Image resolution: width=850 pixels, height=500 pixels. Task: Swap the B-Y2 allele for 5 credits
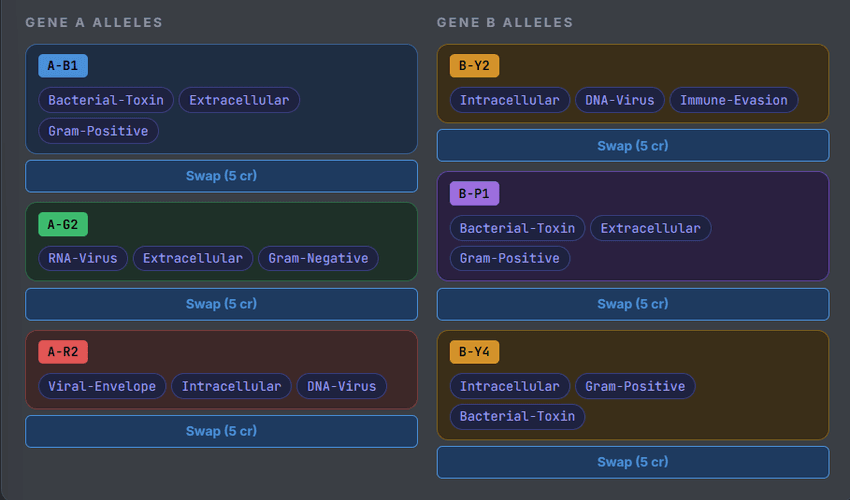click(x=633, y=145)
